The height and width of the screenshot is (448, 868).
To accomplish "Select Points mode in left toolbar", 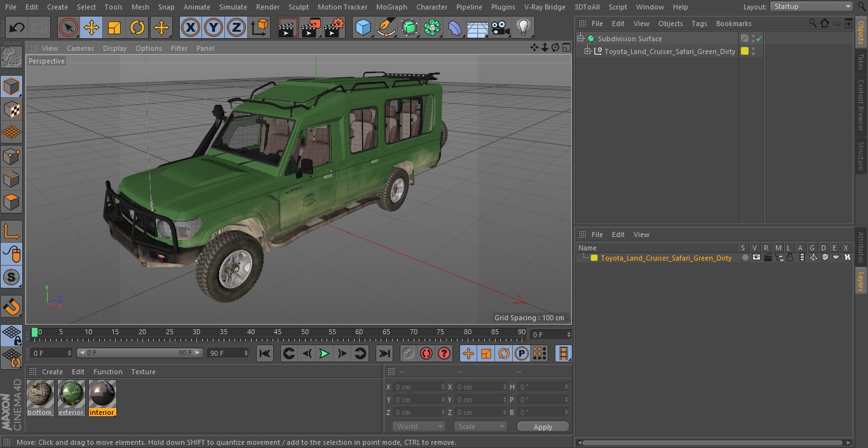I will click(x=11, y=156).
